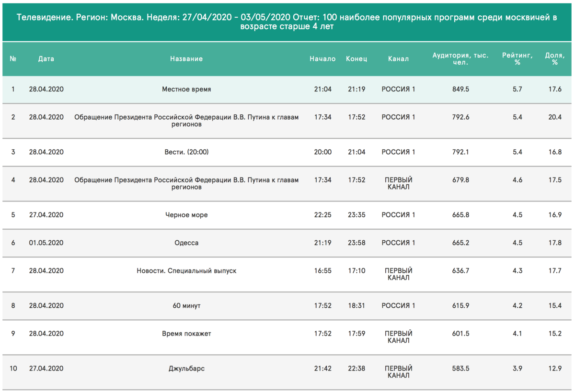Click the 'Дата' column header

[x=46, y=59]
